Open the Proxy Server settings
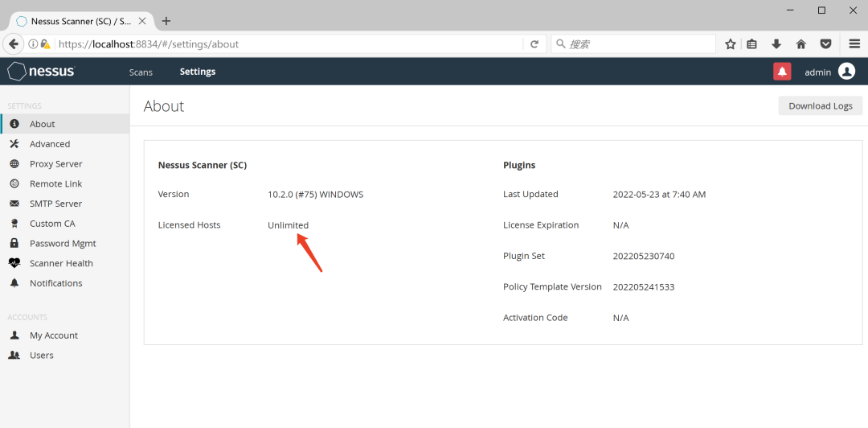 pyautogui.click(x=65, y=164)
